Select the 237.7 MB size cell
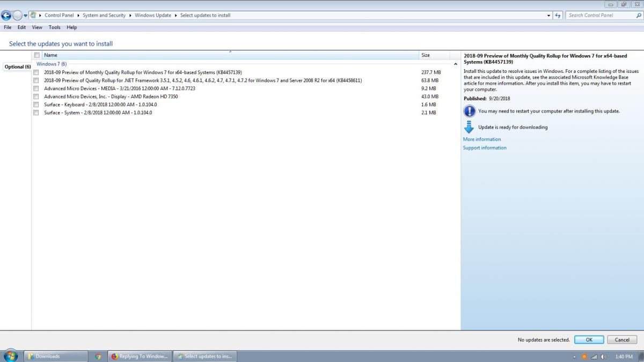Image resolution: width=644 pixels, height=362 pixels. (431, 72)
